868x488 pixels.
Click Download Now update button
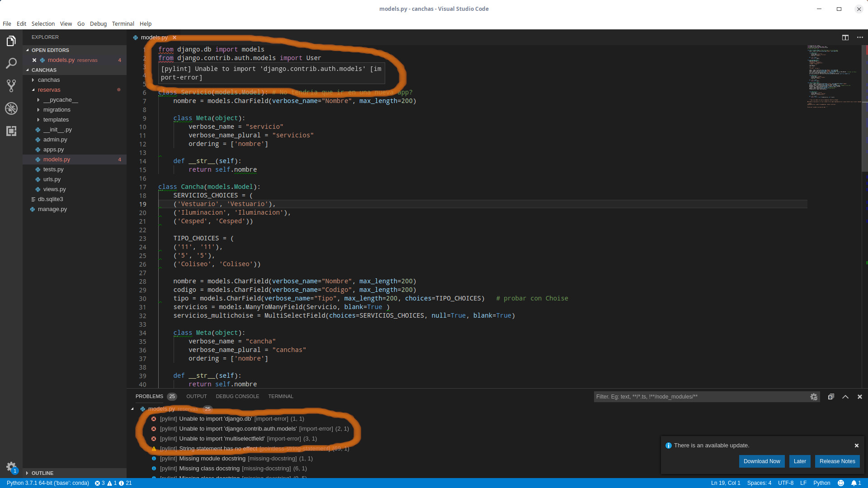761,461
